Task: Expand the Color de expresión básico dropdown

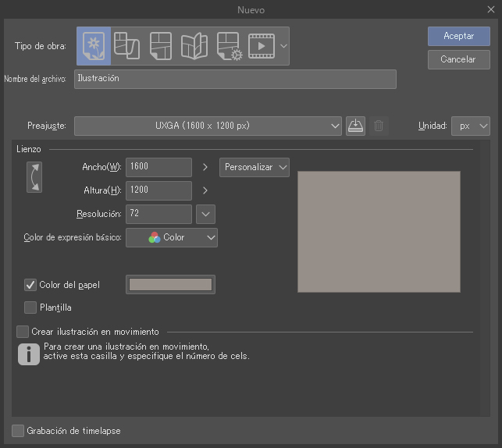Action: click(172, 237)
